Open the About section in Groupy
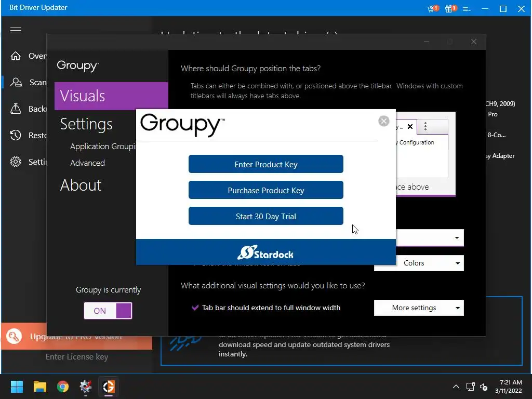This screenshot has width=532, height=399. 81,185
